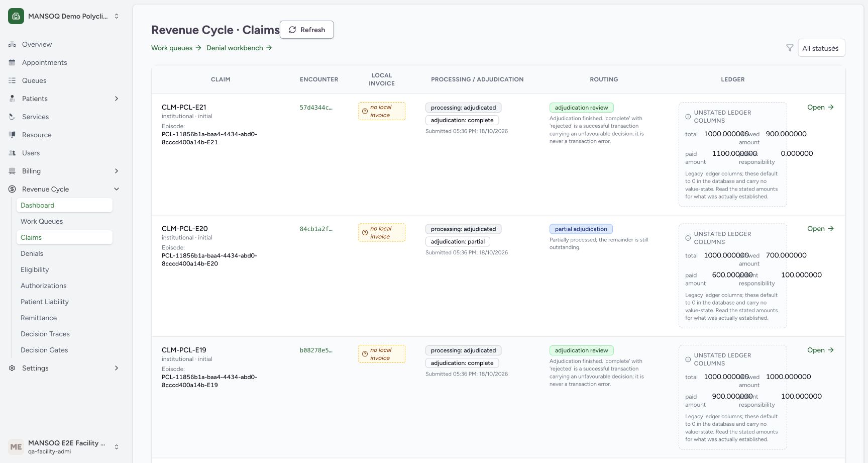Click the partial adjudication routing badge
868x463 pixels.
581,229
